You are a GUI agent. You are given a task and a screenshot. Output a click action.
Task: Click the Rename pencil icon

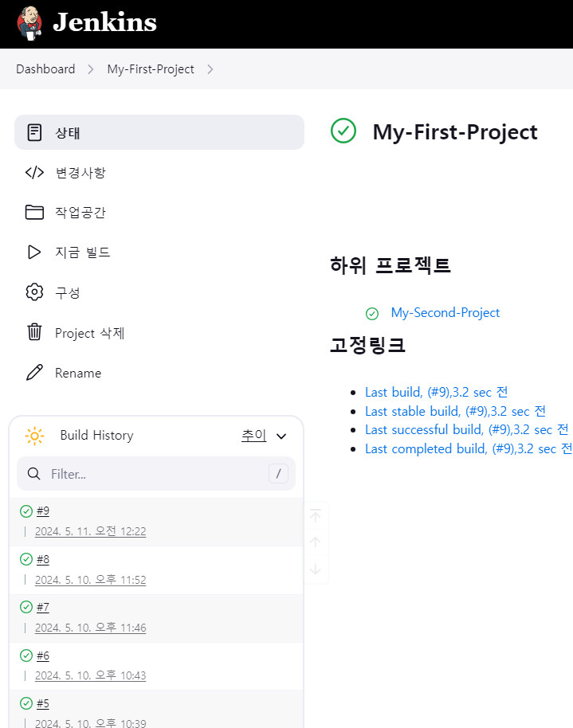click(x=34, y=373)
